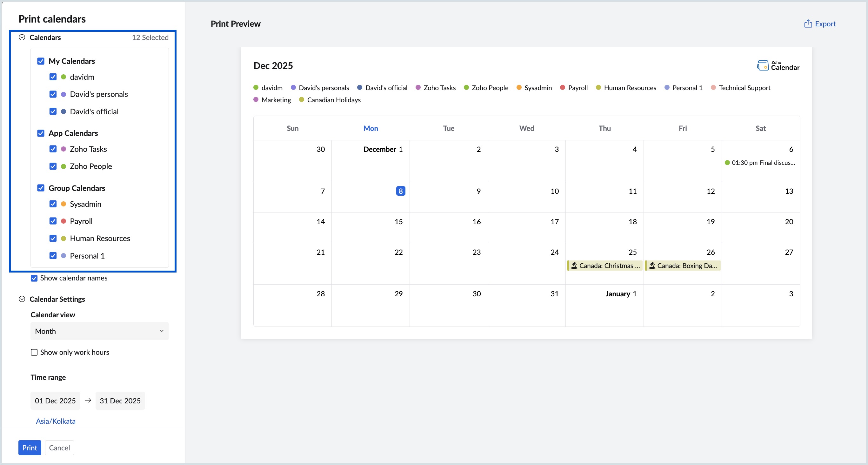Click the Zoho Tasks purple color dot
This screenshot has height=465, width=868.
(x=63, y=149)
